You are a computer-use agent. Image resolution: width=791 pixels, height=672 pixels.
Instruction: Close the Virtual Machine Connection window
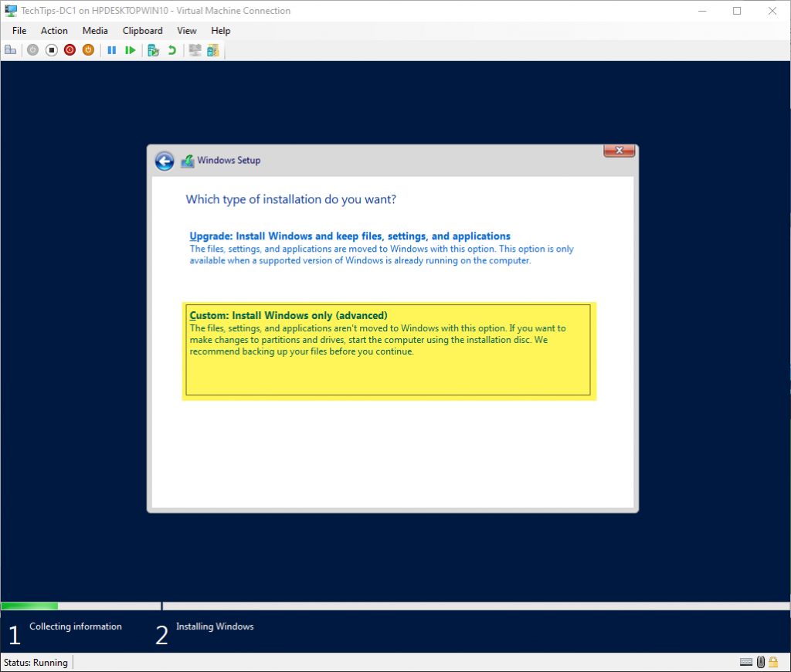[772, 11]
